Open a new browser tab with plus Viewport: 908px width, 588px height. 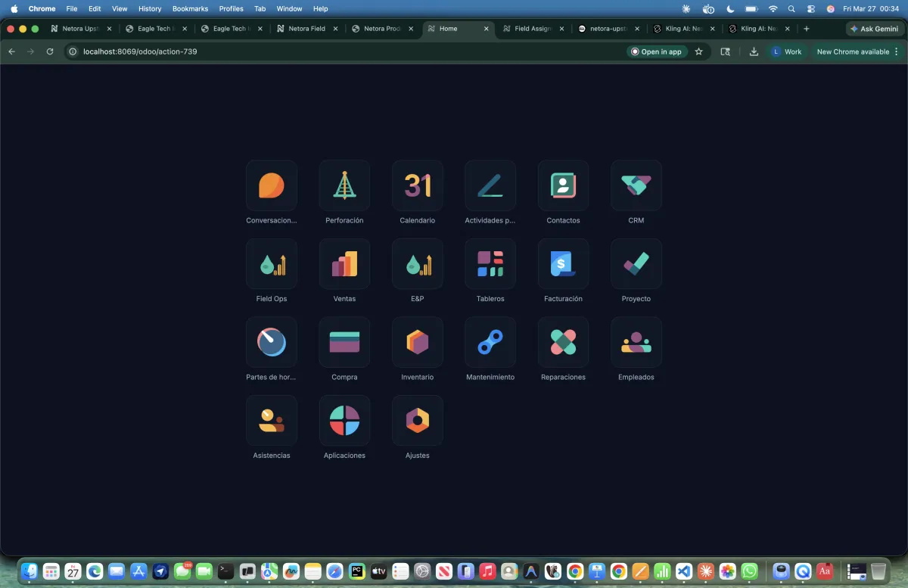806,29
